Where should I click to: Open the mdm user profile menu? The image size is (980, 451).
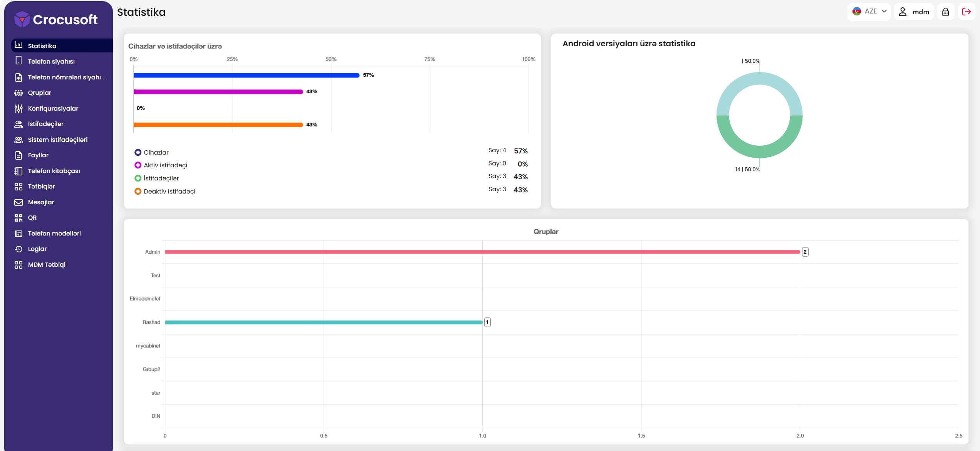pyautogui.click(x=914, y=12)
